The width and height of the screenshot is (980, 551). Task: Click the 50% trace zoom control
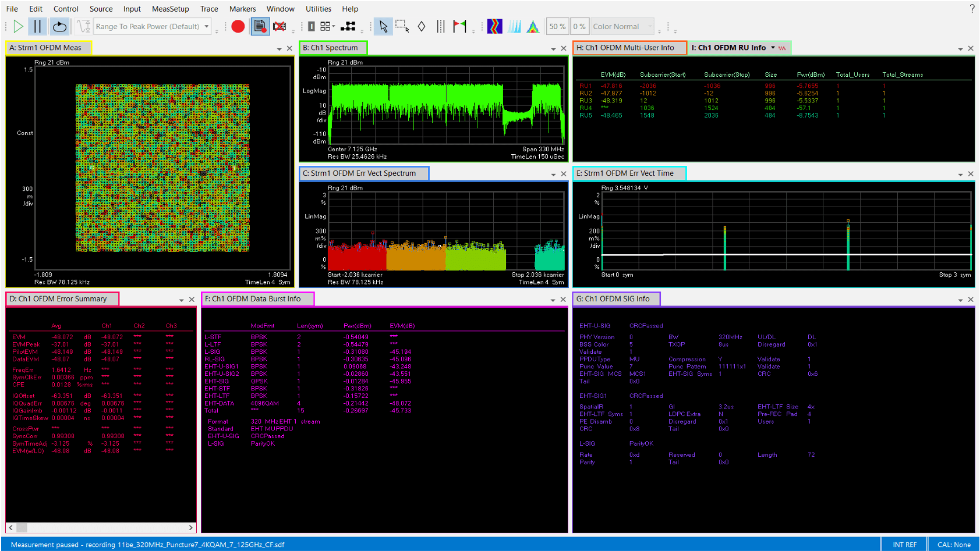click(x=557, y=26)
